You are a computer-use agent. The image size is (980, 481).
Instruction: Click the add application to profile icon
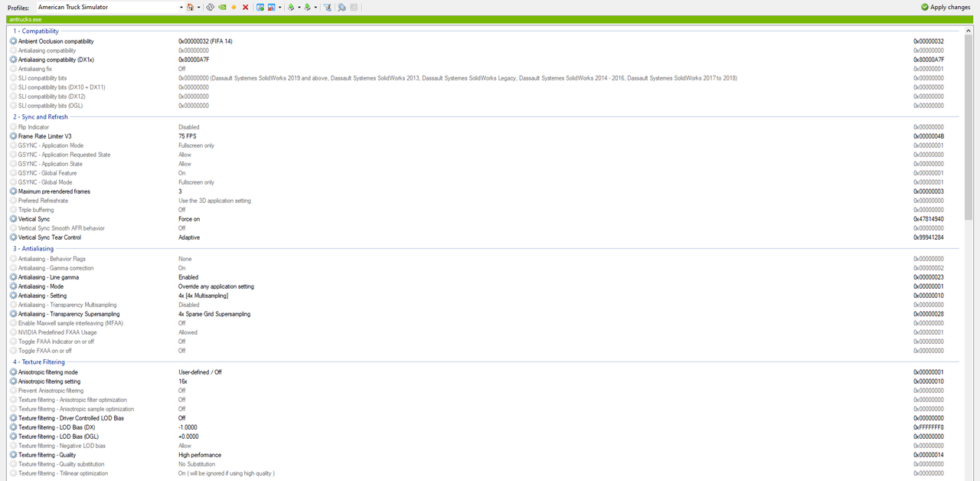(260, 7)
